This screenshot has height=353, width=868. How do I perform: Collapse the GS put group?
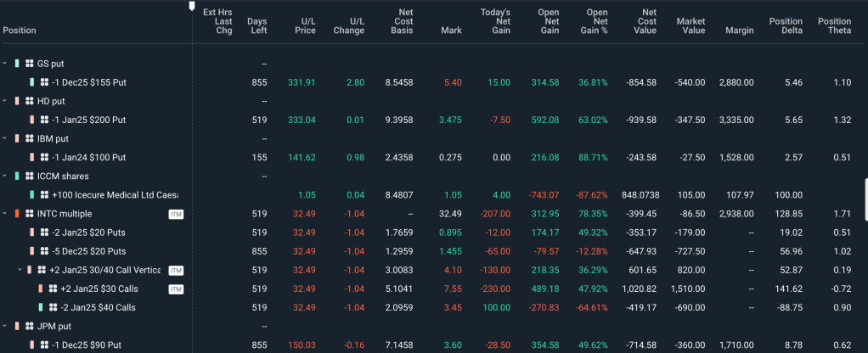coord(5,64)
